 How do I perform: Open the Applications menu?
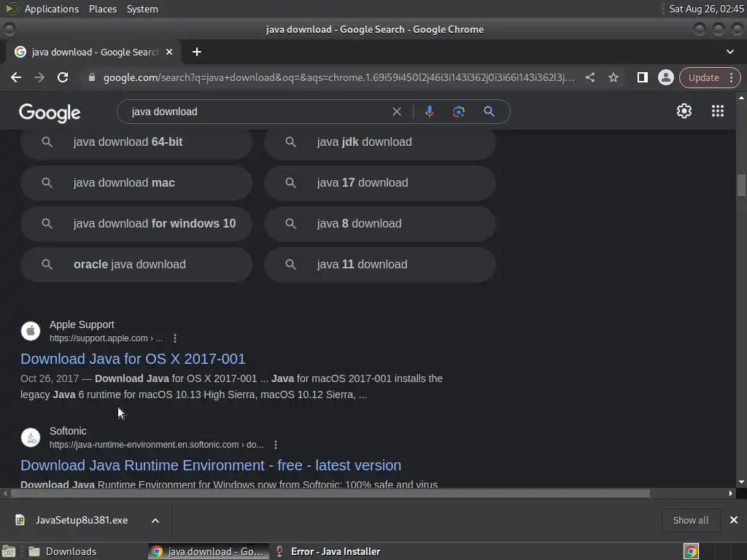(x=52, y=9)
